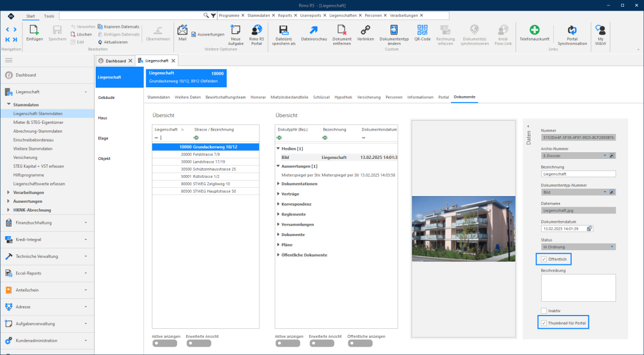
Task: Collapse the Medien group
Action: pyautogui.click(x=279, y=148)
